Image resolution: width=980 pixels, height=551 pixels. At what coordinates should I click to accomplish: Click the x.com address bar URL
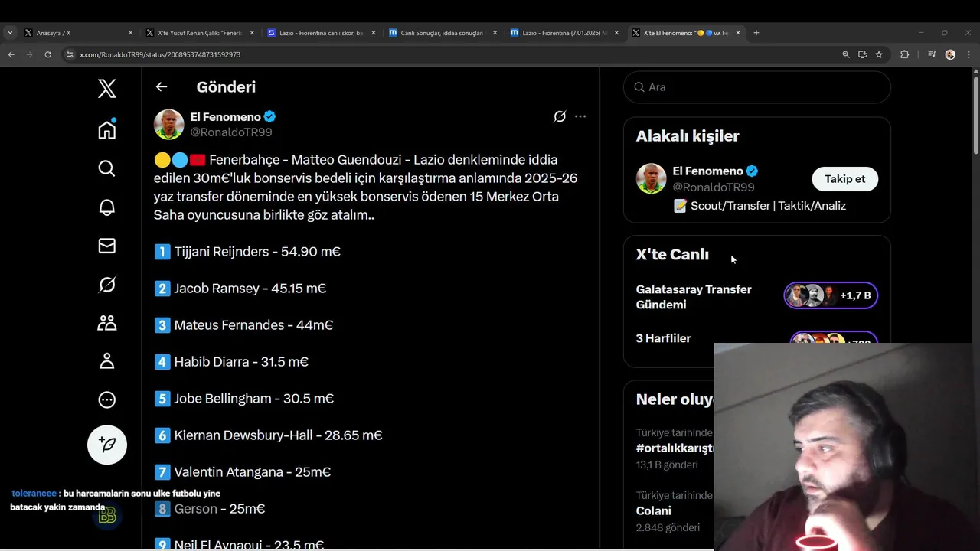160,55
